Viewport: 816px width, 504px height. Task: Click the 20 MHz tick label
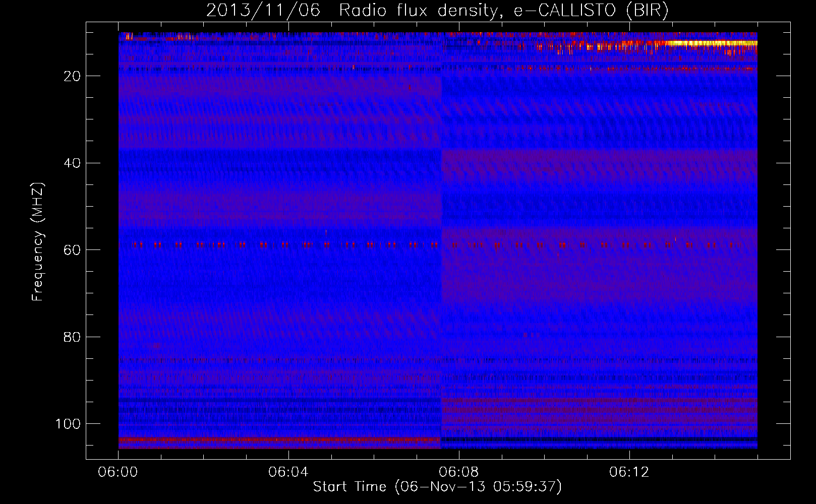click(x=72, y=76)
